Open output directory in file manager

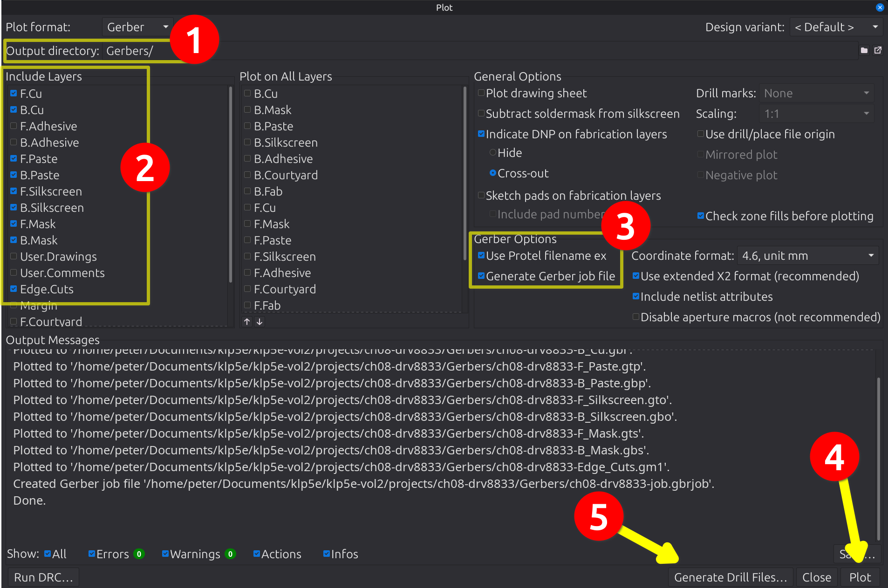point(878,50)
